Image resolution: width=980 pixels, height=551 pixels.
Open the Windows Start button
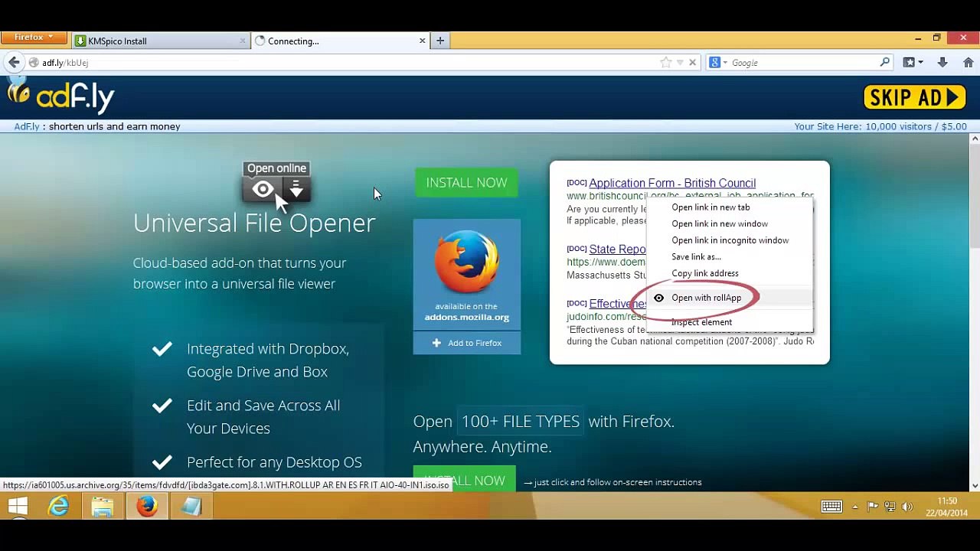click(17, 507)
